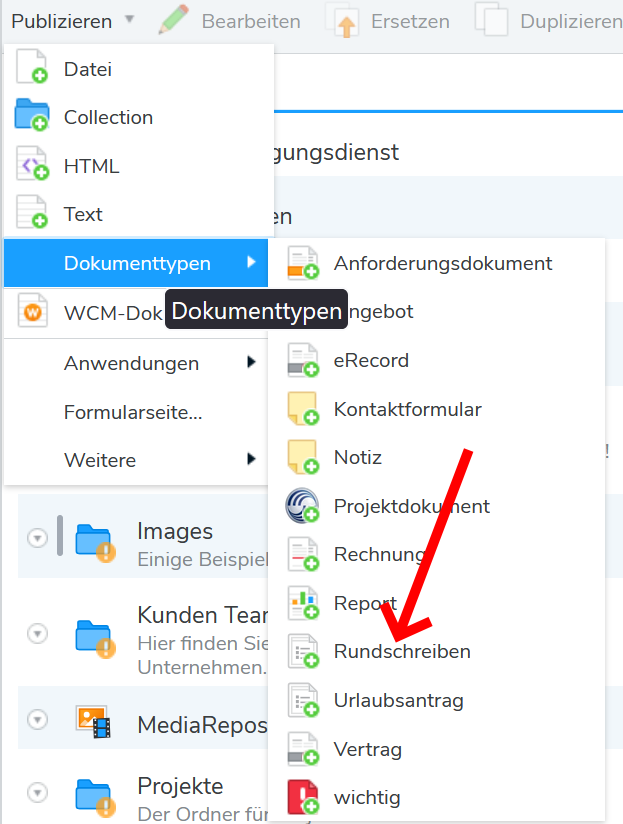Screen dimensions: 623x824
Task: Click the HTML document icon
Action: 33,163
